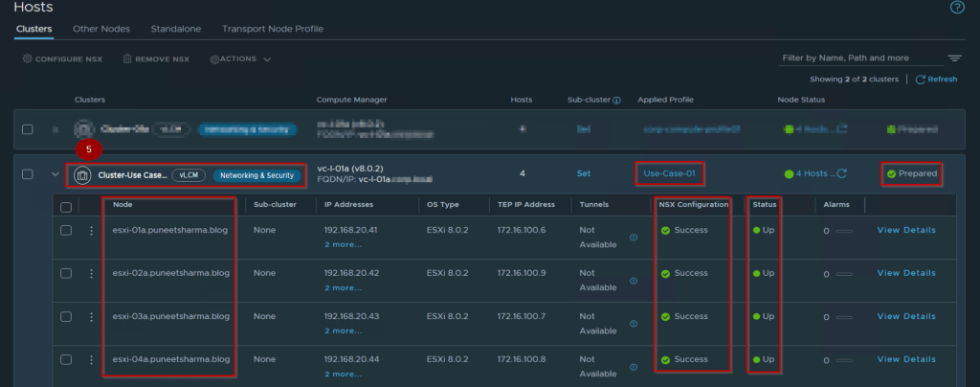Select the Cluster-Use Case cluster checkbox
This screenshot has width=980, height=387.
(28, 174)
